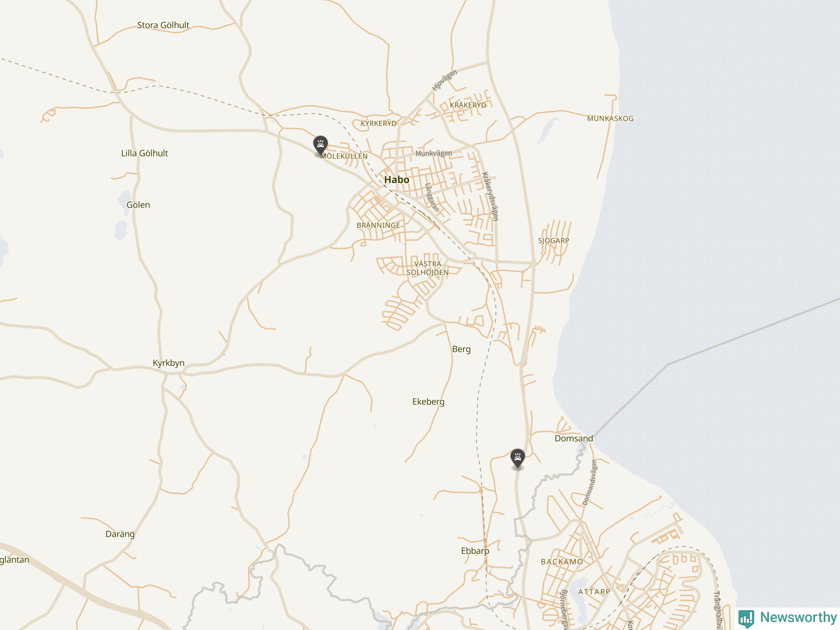
Task: Click the Gölen lake label
Action: 138,205
